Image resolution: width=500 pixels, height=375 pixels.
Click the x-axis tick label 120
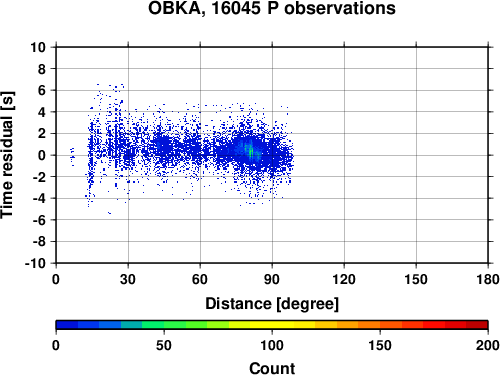tap(344, 279)
